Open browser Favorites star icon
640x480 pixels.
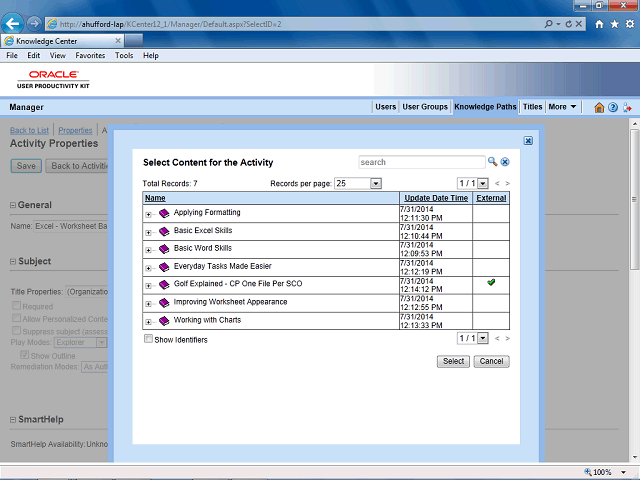(614, 24)
